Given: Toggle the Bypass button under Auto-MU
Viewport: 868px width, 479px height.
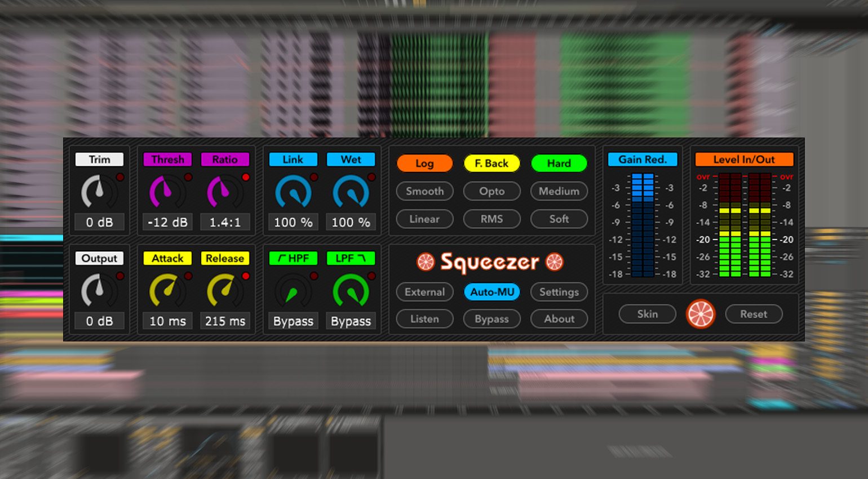Looking at the screenshot, I should [x=491, y=319].
